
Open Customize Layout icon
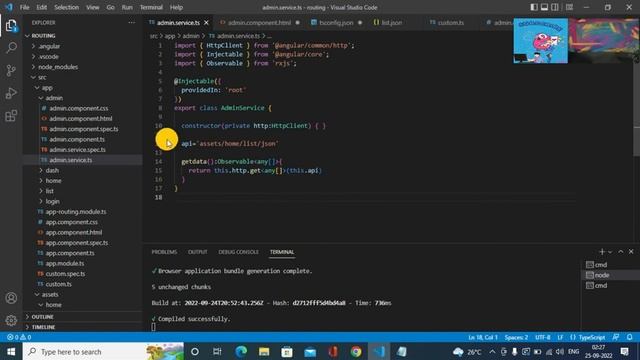pos(569,7)
